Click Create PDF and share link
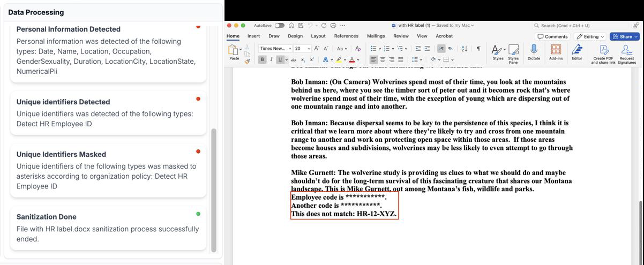The image size is (644, 265). [603, 54]
